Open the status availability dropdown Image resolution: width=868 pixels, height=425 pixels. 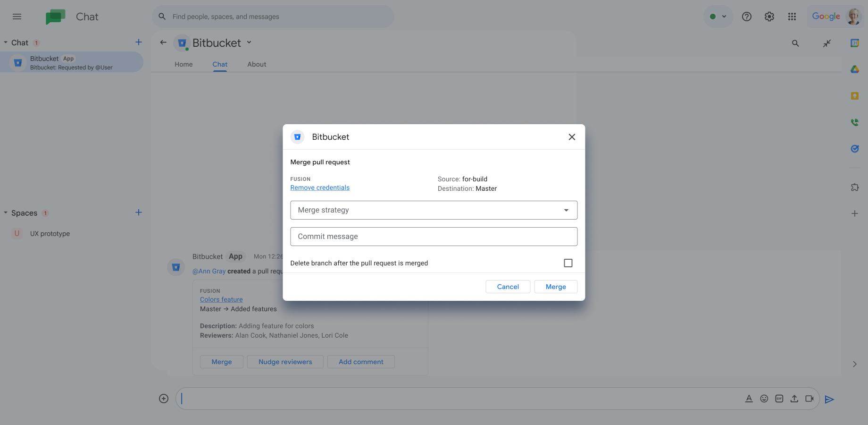[x=718, y=17]
